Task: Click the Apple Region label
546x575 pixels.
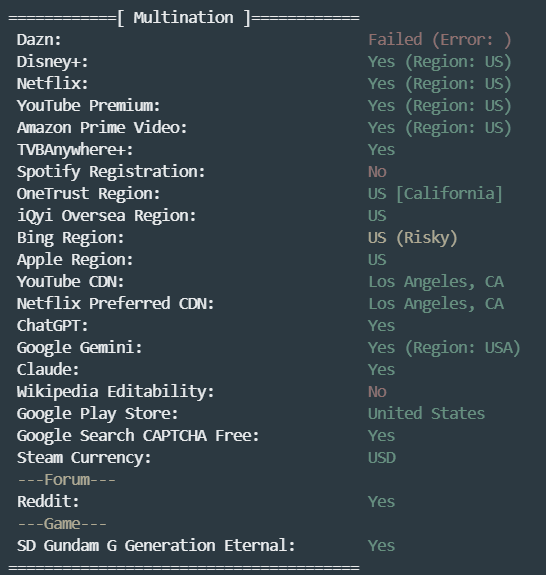Action: pos(75,260)
